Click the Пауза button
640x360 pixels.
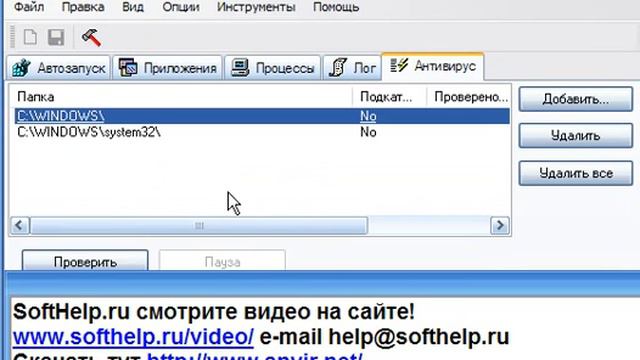[222, 261]
